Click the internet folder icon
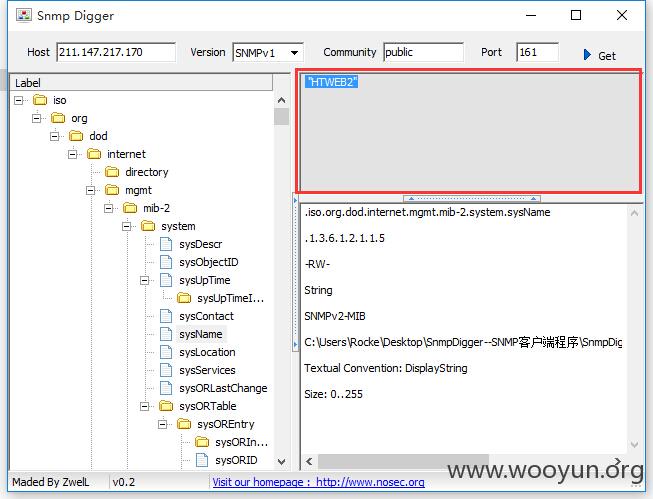This screenshot has width=653, height=499. (x=94, y=154)
